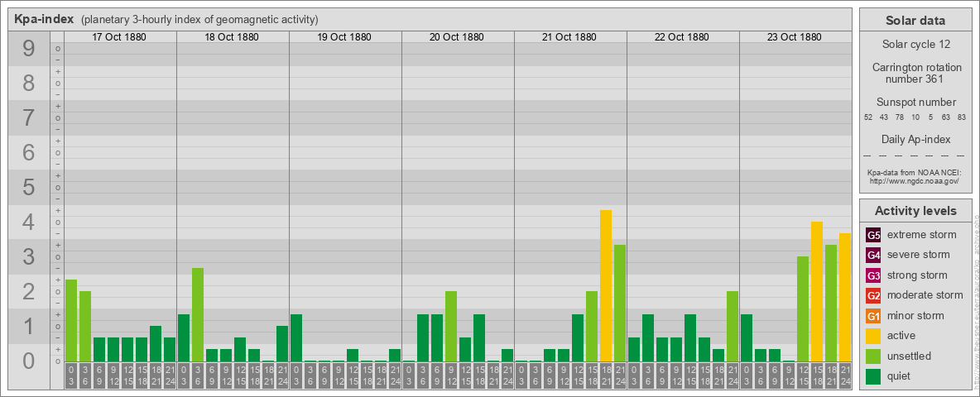This screenshot has width=980, height=397.
Task: Click sunspot number value 78
Action: click(x=900, y=117)
